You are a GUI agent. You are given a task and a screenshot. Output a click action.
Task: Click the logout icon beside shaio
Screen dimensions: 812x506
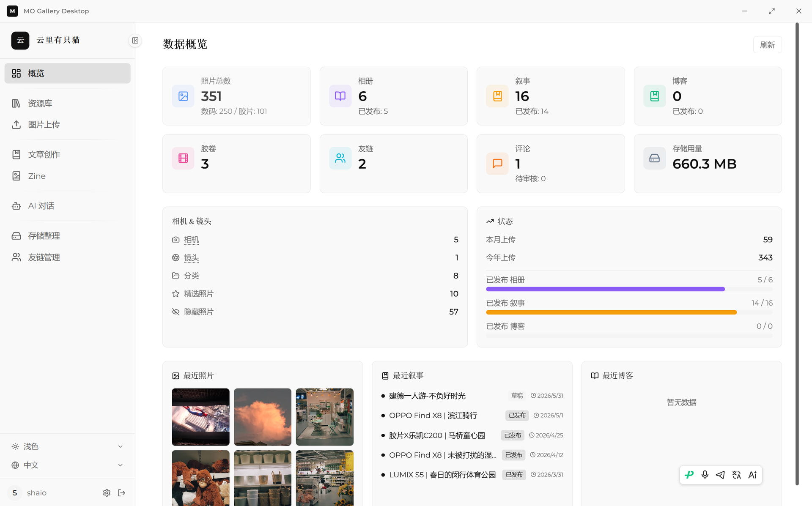[x=122, y=493]
